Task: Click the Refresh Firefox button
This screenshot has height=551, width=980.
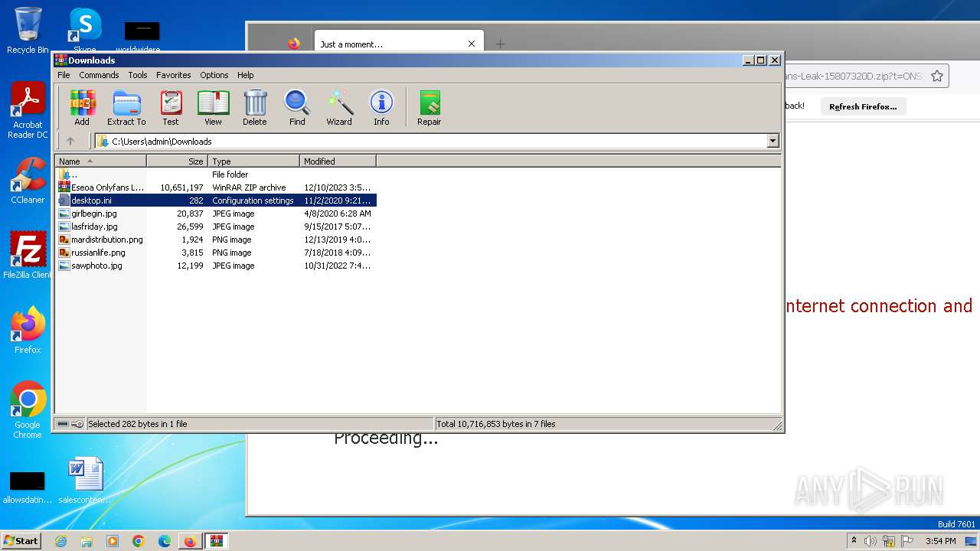Action: point(863,106)
